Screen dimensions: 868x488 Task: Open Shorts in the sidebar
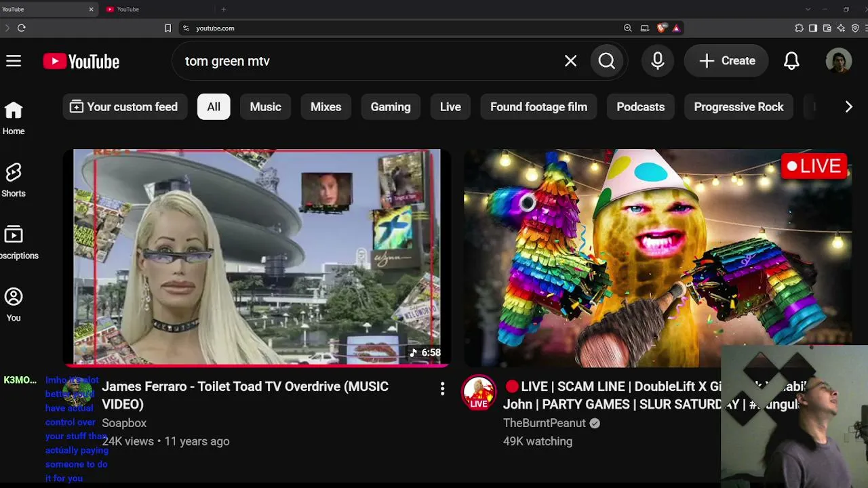(14, 180)
